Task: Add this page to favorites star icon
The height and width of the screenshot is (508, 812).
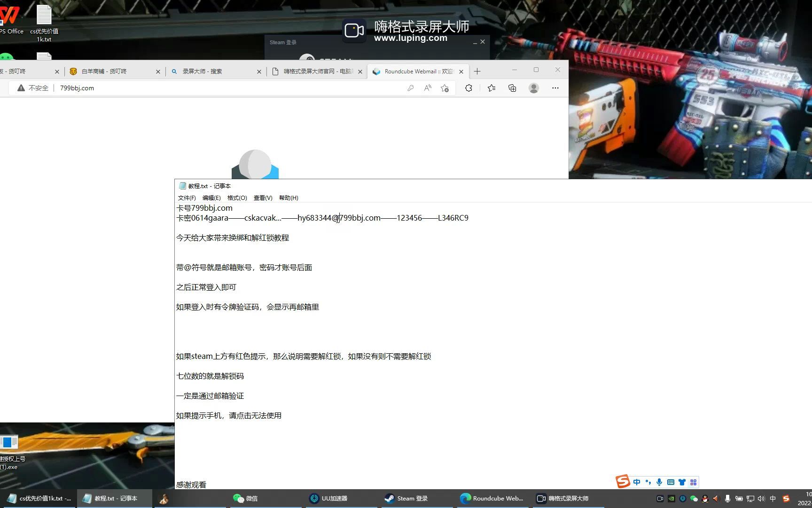Action: pos(445,88)
